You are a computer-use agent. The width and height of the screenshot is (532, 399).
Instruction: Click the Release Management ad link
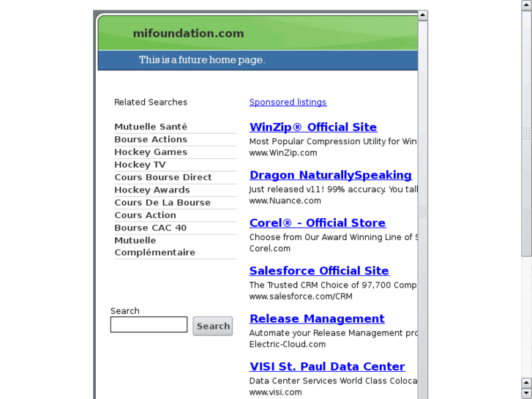coord(317,318)
